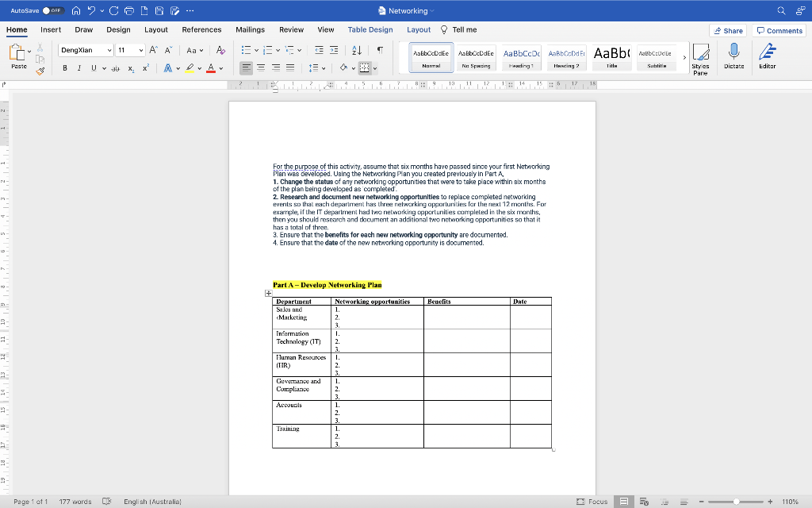
Task: Open more quick access options ellipsis
Action: tap(190, 10)
